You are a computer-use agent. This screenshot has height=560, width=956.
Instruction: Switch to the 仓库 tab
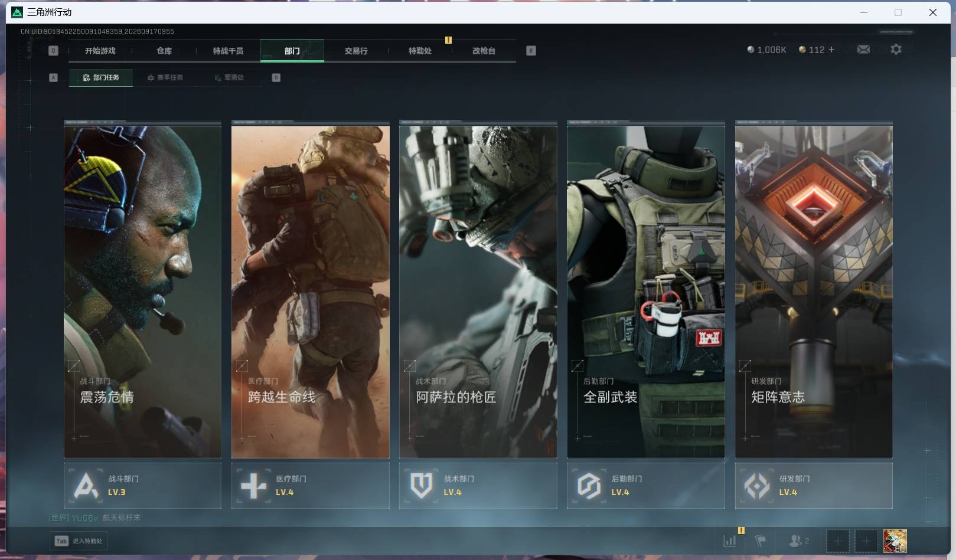(x=164, y=51)
